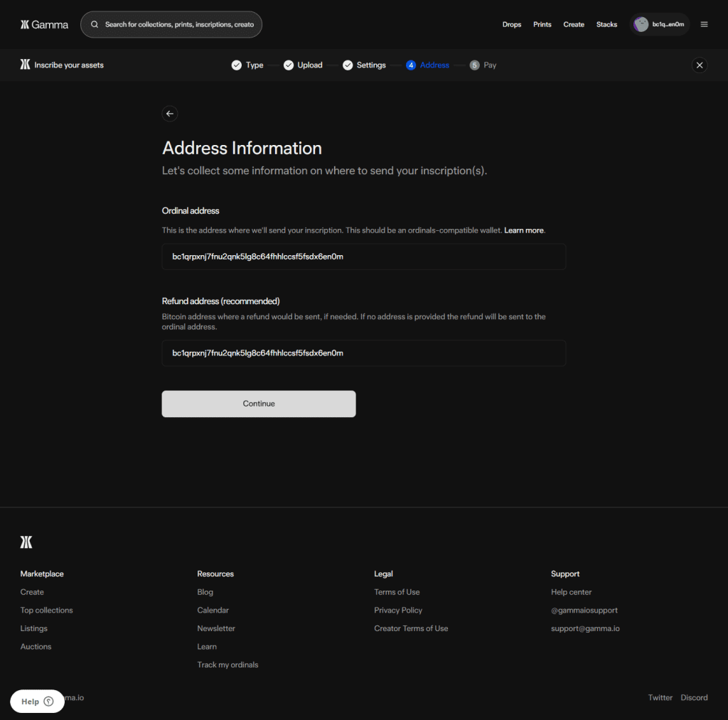Open the hamburger menu icon
This screenshot has height=720, width=728.
click(704, 24)
